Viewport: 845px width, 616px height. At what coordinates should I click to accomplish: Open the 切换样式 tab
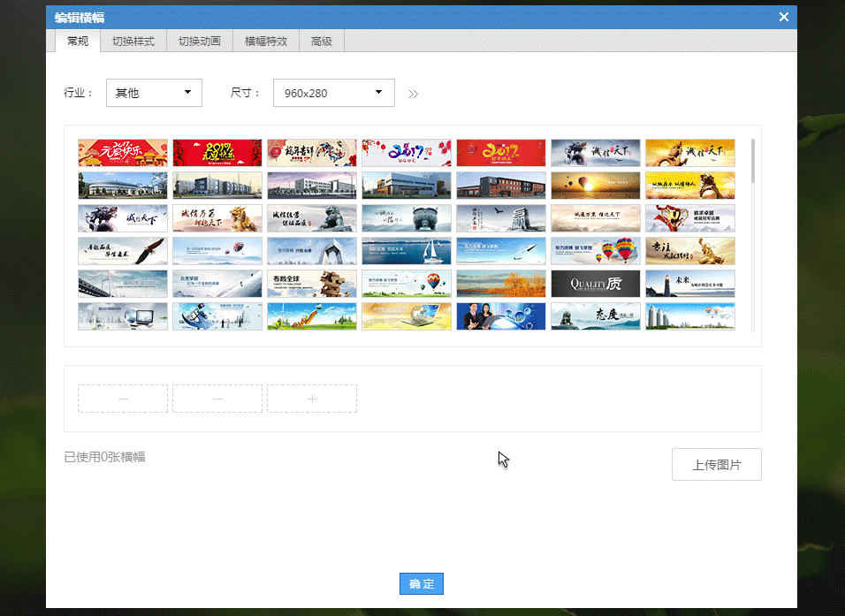133,41
